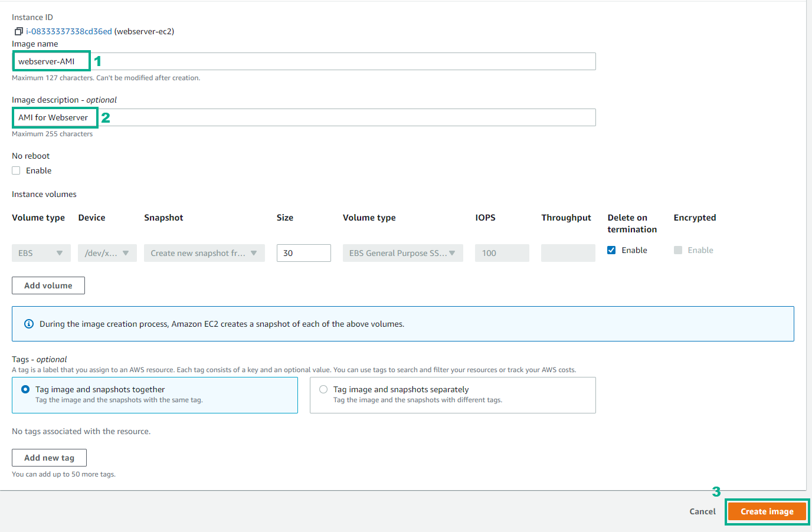This screenshot has width=812, height=532.
Task: Click the Add volume button
Action: coord(48,285)
